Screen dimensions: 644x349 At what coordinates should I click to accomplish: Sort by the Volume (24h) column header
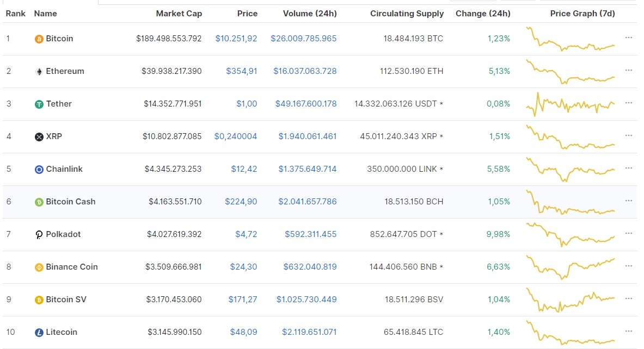pyautogui.click(x=310, y=14)
